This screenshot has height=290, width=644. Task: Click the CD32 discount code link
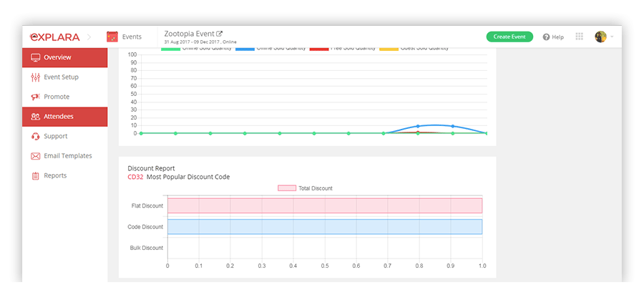(x=135, y=177)
